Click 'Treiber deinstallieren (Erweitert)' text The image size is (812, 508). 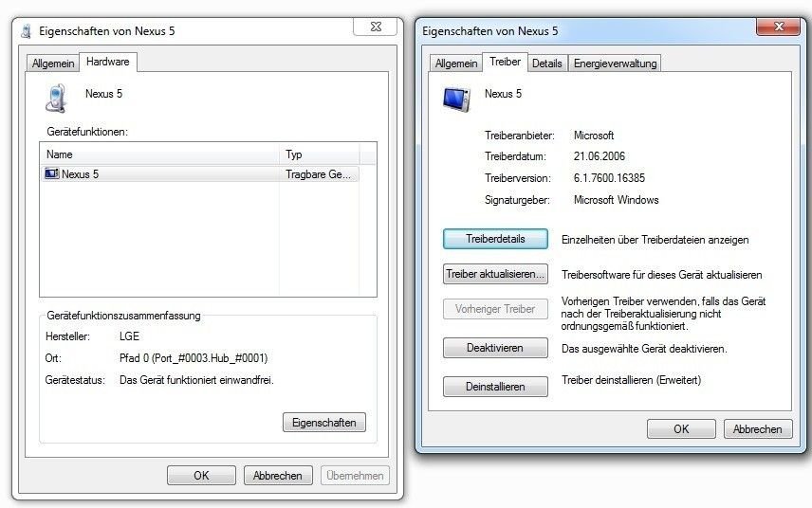click(x=631, y=380)
